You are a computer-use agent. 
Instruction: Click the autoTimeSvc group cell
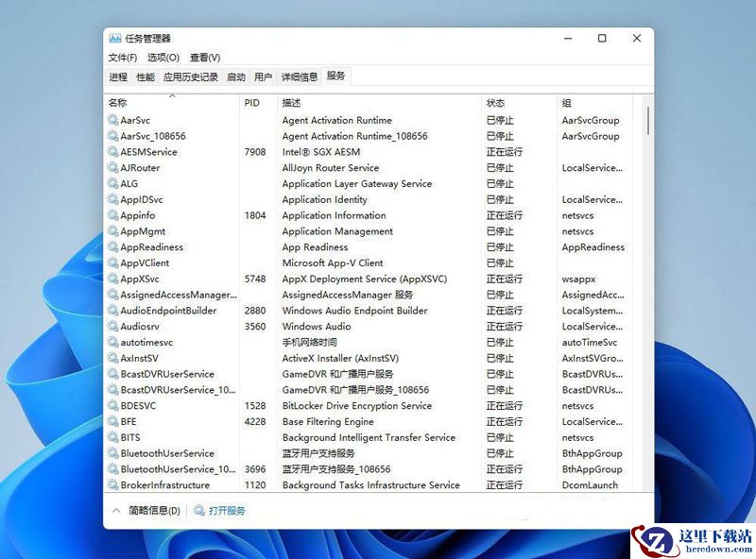pos(589,342)
